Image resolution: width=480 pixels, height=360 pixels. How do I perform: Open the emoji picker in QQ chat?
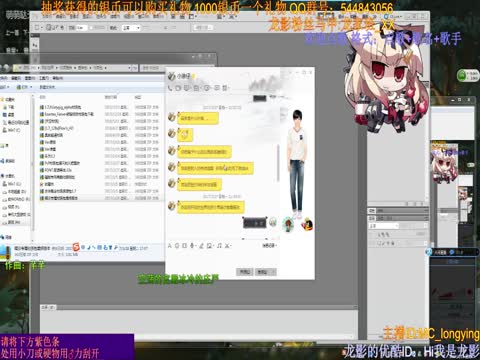(x=177, y=246)
